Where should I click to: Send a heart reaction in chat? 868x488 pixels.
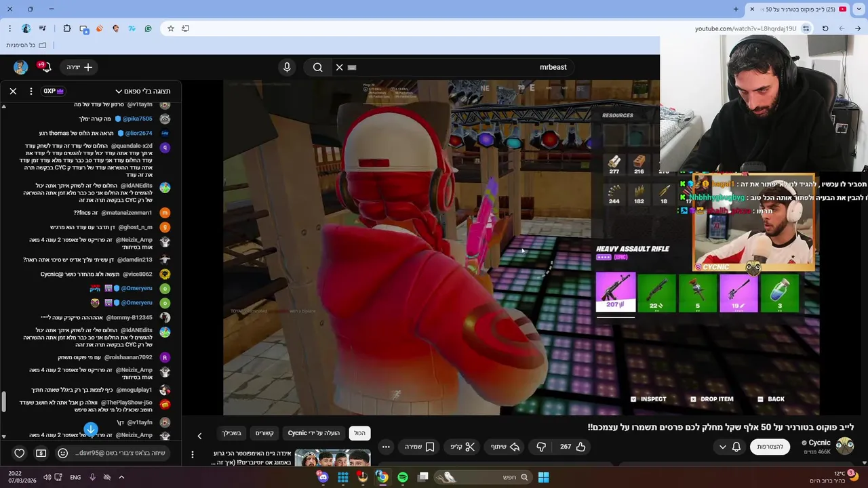click(x=20, y=453)
